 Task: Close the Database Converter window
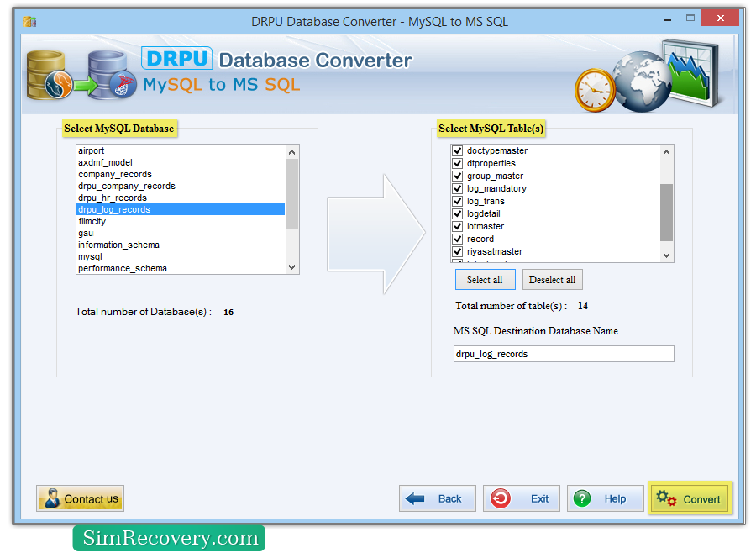721,18
